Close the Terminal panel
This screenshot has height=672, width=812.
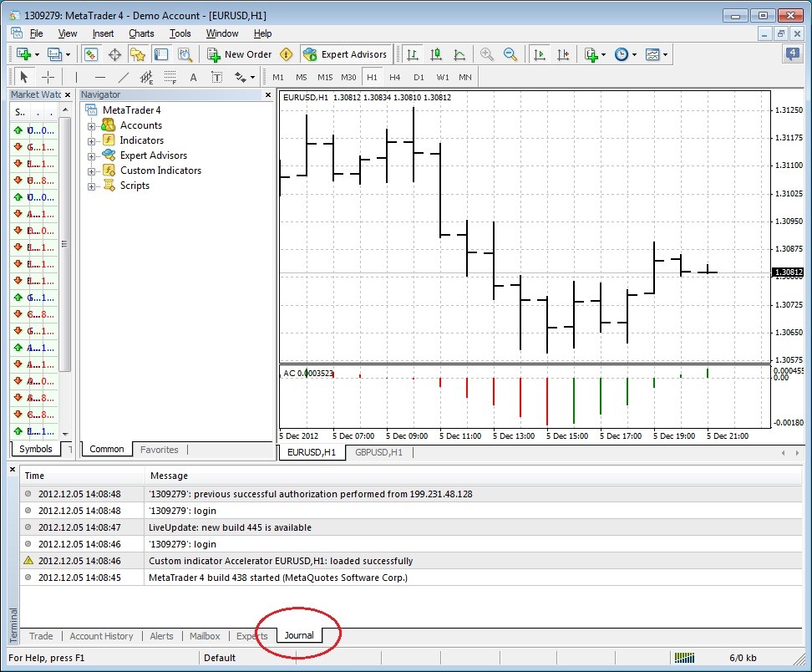(13, 470)
